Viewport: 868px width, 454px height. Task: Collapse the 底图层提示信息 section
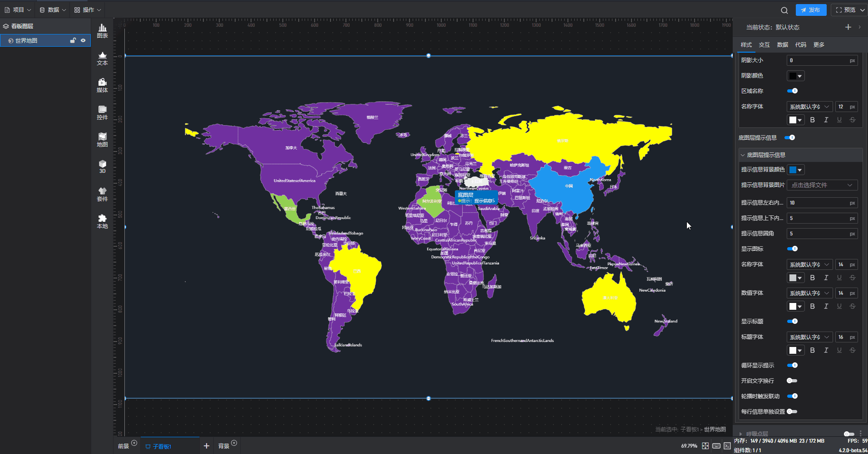743,155
